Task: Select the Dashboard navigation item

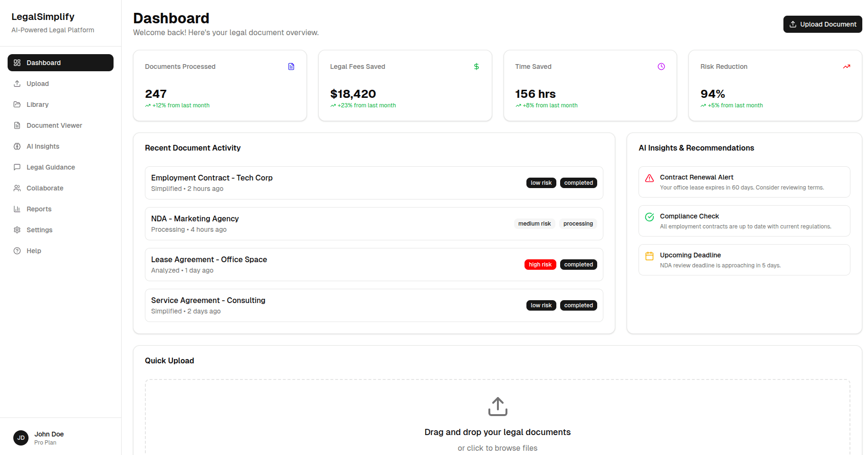Action: [60, 62]
